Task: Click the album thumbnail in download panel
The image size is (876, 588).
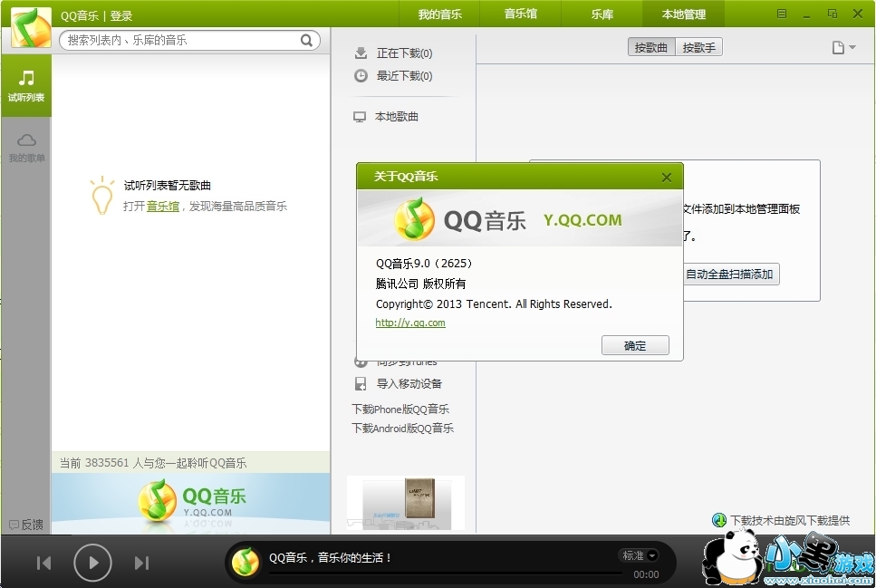Action: pyautogui.click(x=406, y=503)
